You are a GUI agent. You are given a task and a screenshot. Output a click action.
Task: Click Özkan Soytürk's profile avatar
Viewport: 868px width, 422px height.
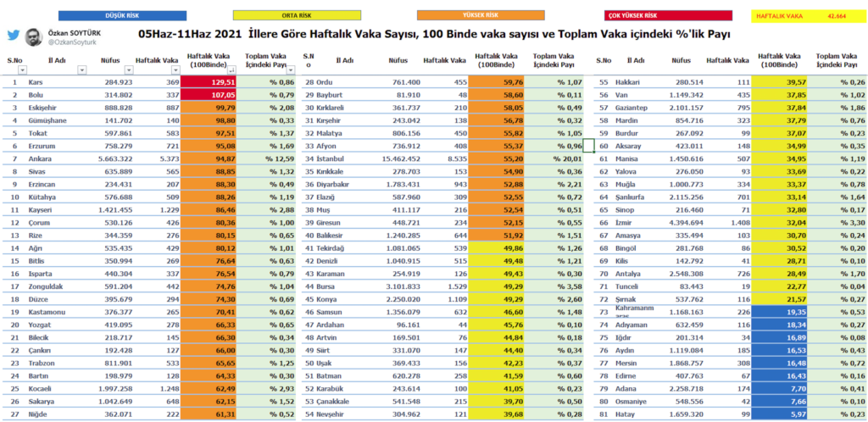[34, 36]
